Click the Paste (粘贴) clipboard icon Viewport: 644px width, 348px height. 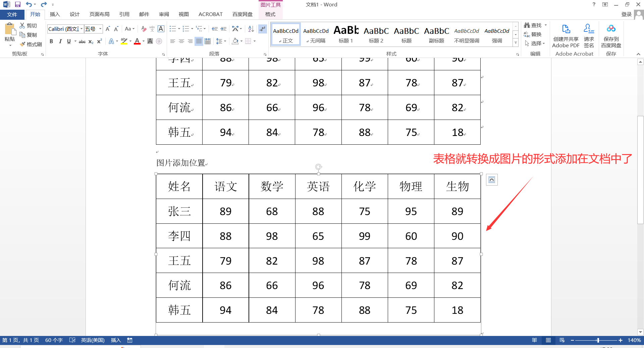click(x=10, y=29)
